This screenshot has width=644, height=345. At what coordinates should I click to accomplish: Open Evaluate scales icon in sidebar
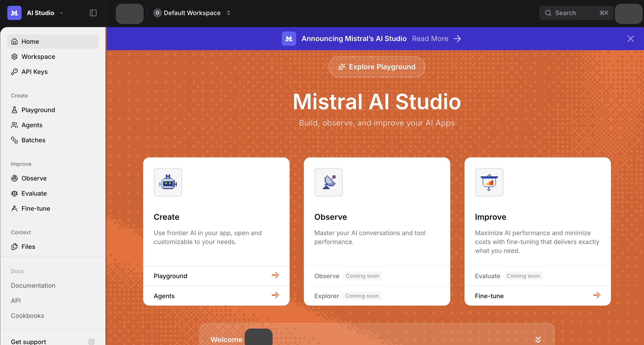tap(14, 193)
